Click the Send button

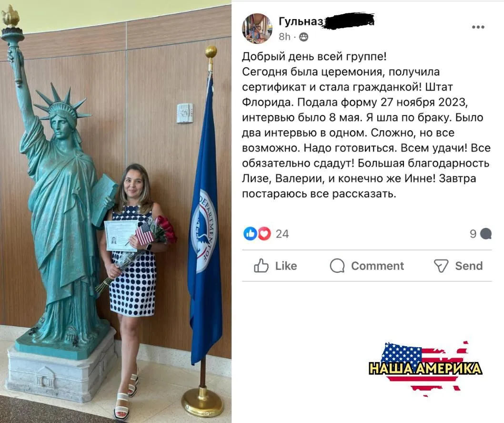click(x=458, y=266)
